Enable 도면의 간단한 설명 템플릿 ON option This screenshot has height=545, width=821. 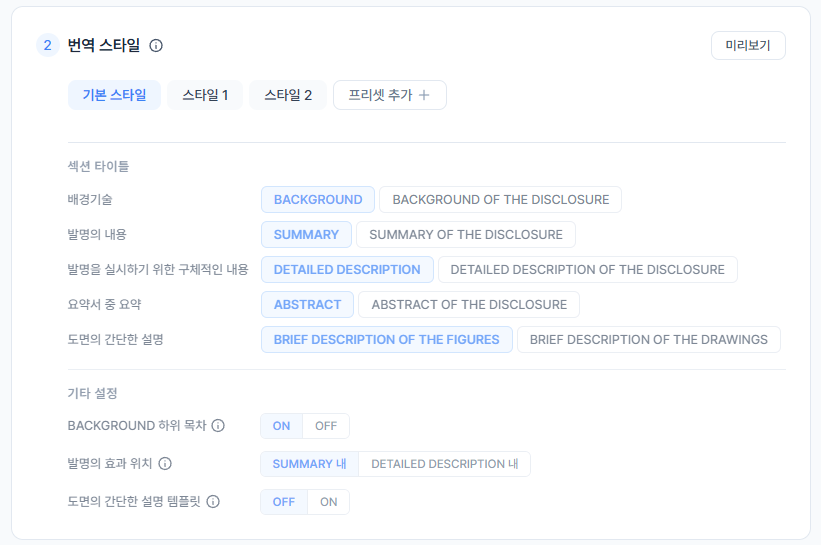(x=329, y=502)
